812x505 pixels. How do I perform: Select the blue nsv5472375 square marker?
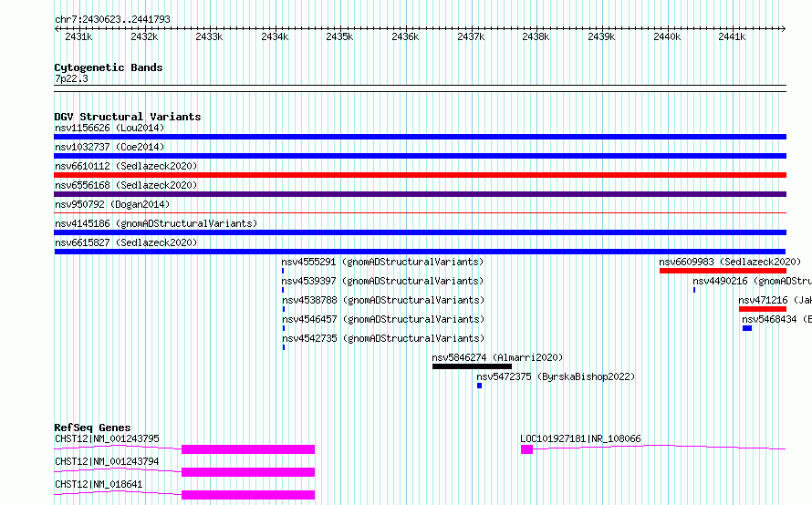click(x=480, y=386)
